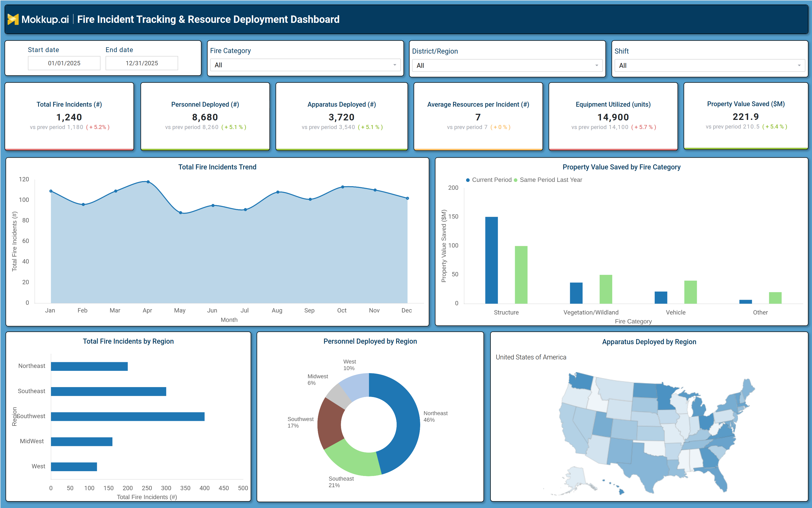Click 'Personnel Deployed by Region' title
This screenshot has height=508, width=812.
370,341
